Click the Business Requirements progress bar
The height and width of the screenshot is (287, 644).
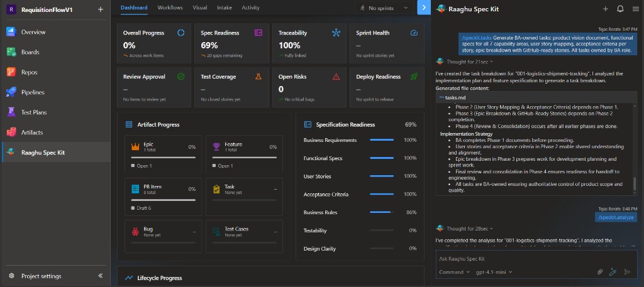pos(382,140)
